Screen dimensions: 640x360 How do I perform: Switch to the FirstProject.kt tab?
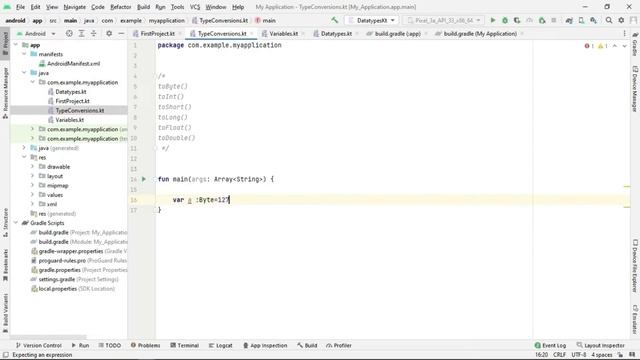pos(157,33)
